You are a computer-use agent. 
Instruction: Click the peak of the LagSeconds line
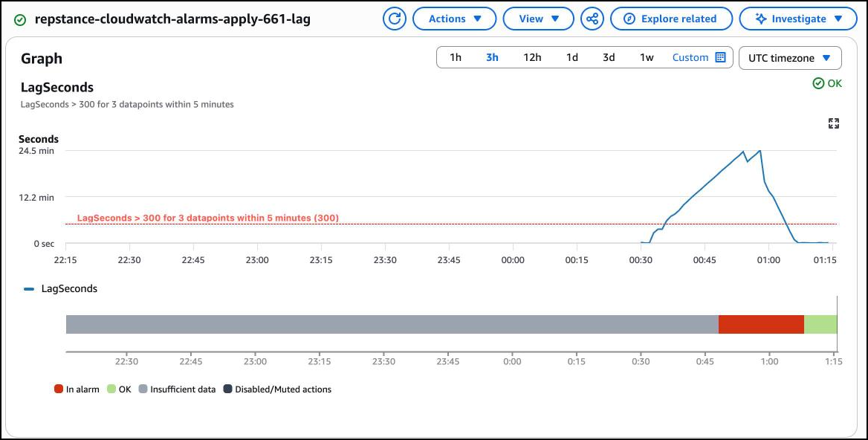pyautogui.click(x=760, y=151)
